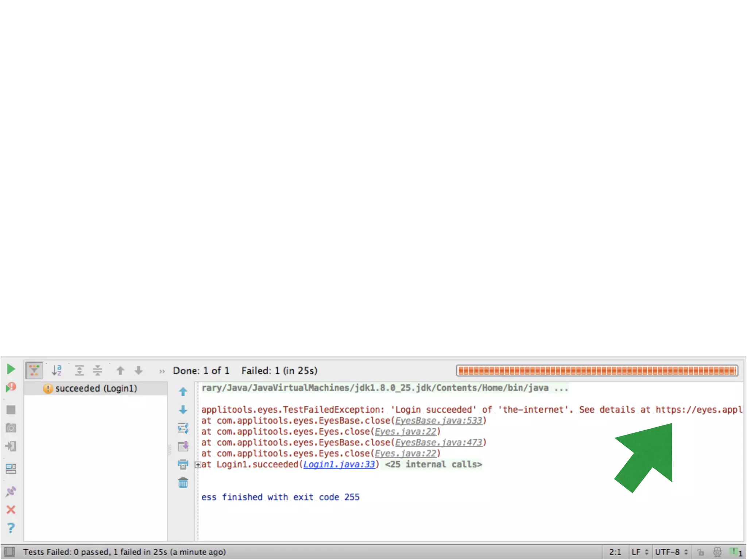Click the Dump Threads camera icon
The image size is (747, 560).
tap(11, 428)
